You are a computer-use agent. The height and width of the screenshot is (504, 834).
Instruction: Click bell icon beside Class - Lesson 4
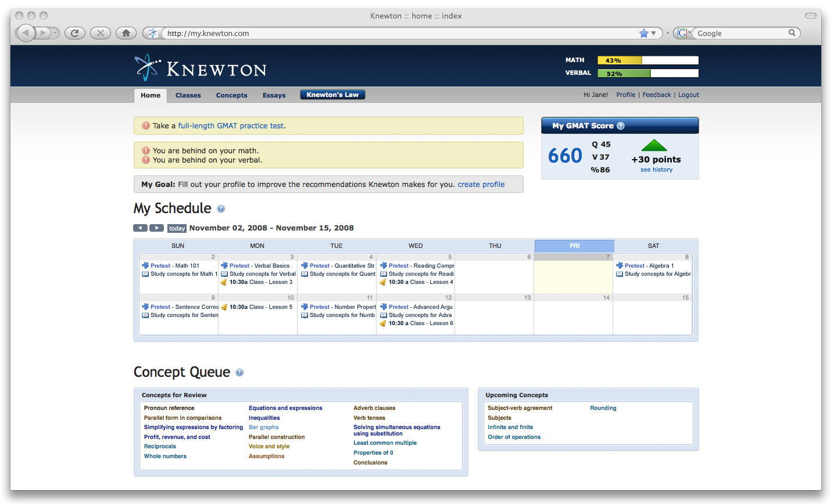click(x=383, y=282)
